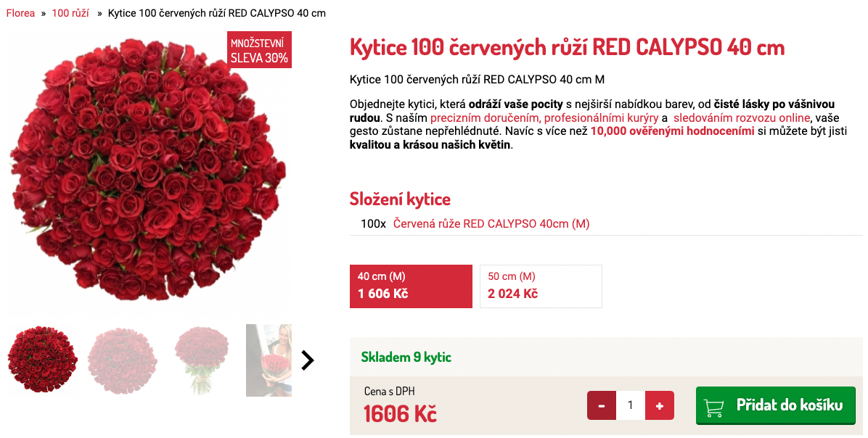
Task: Follow the precizním doručením, profesionálními kurýry link
Action: click(x=544, y=117)
